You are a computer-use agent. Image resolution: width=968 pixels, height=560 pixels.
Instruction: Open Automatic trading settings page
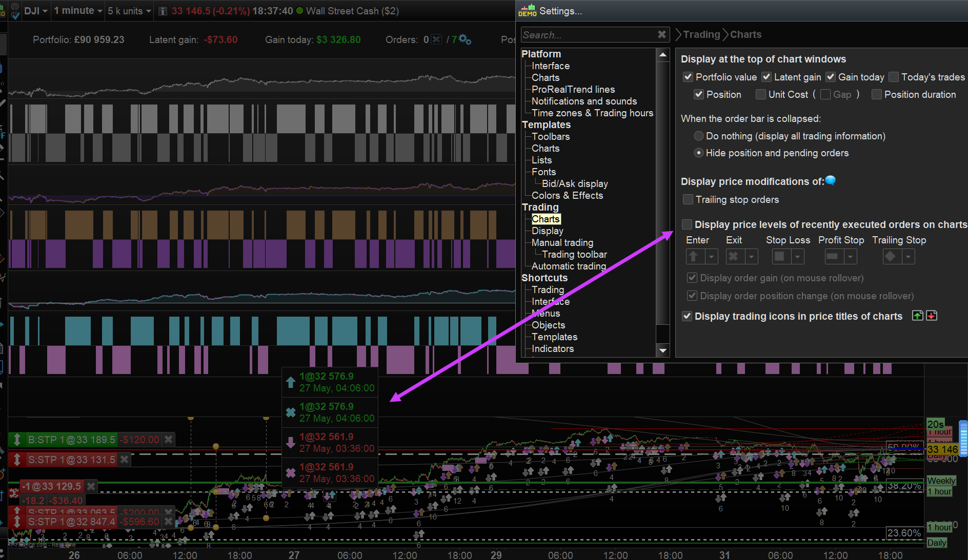click(569, 266)
